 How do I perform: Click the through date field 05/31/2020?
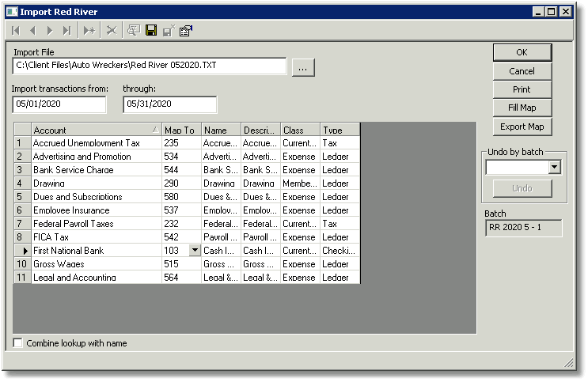[x=170, y=104]
